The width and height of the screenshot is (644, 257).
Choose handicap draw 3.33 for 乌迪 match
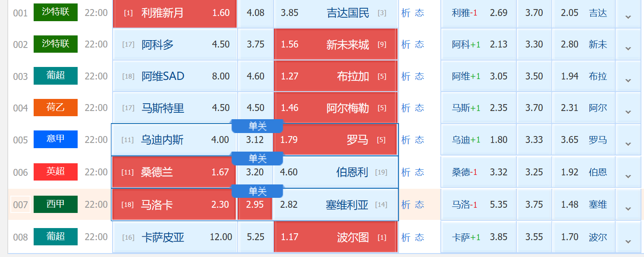click(534, 140)
